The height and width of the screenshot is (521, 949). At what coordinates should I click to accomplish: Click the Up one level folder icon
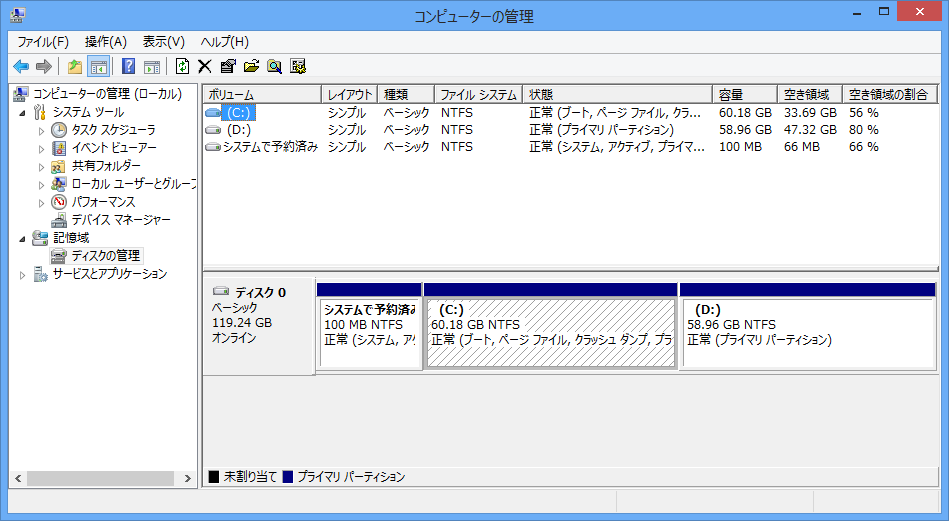[74, 67]
